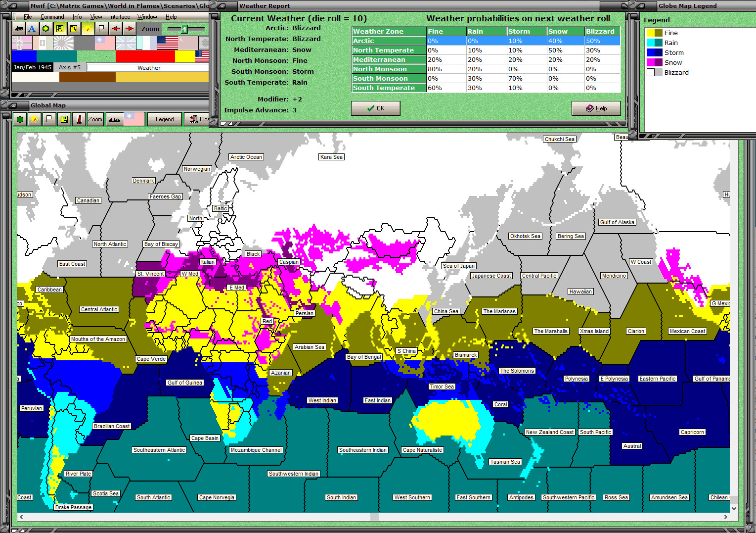Select the South Monsoon weather zone row
Image resolution: width=756 pixels, height=533 pixels.
pyautogui.click(x=486, y=79)
